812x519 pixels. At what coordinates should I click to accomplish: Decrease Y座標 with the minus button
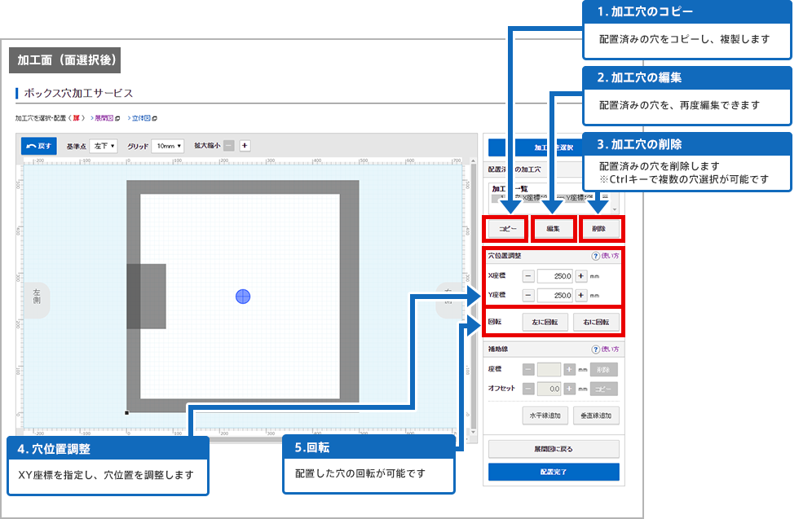(528, 295)
